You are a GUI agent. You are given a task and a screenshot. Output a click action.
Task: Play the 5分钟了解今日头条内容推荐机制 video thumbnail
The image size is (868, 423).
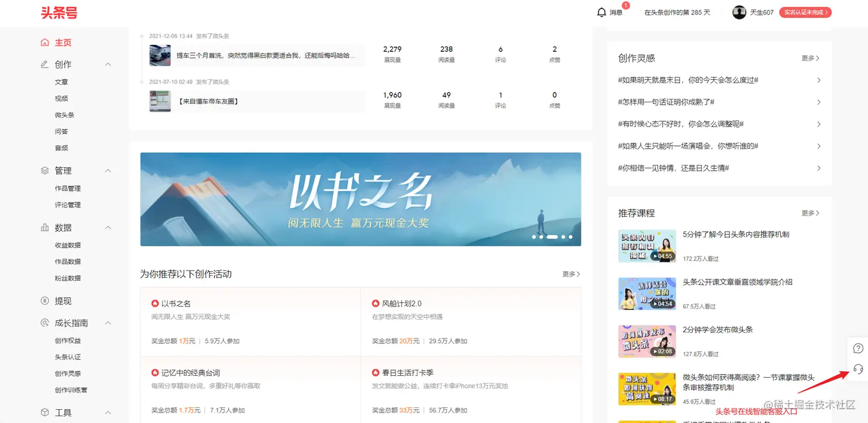(647, 246)
